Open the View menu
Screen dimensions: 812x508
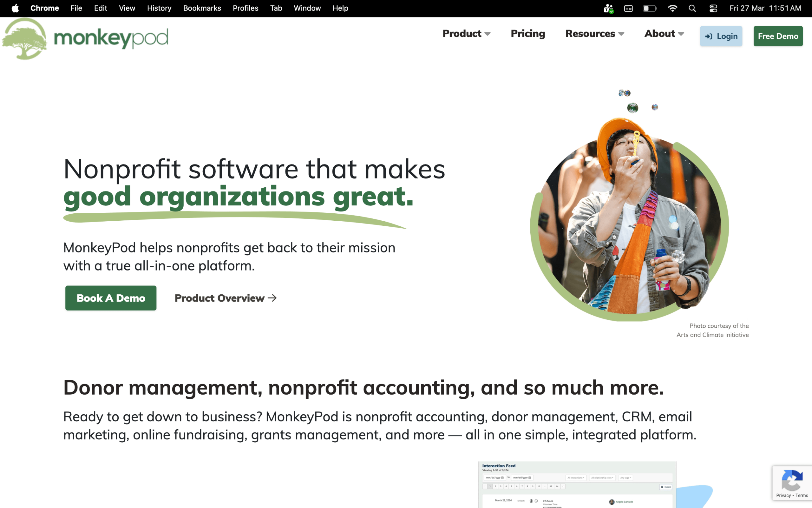coord(127,8)
